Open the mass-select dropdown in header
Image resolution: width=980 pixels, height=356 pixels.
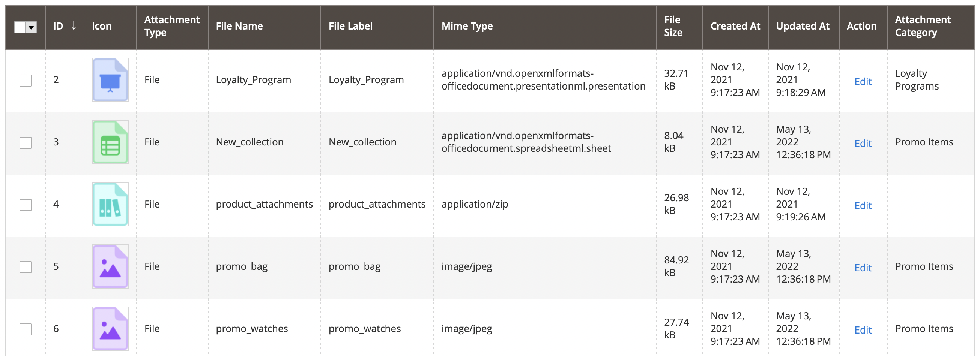[x=31, y=27]
